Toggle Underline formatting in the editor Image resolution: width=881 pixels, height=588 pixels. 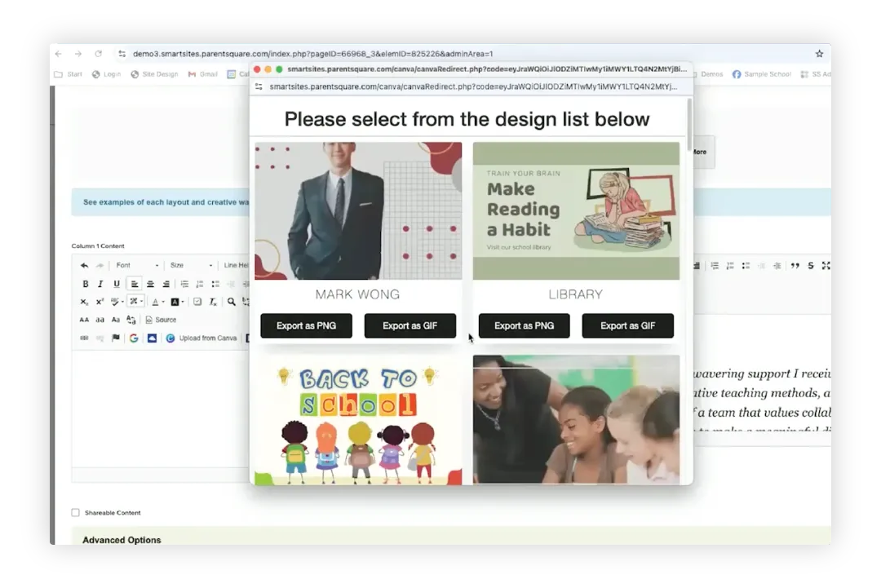[x=117, y=284]
